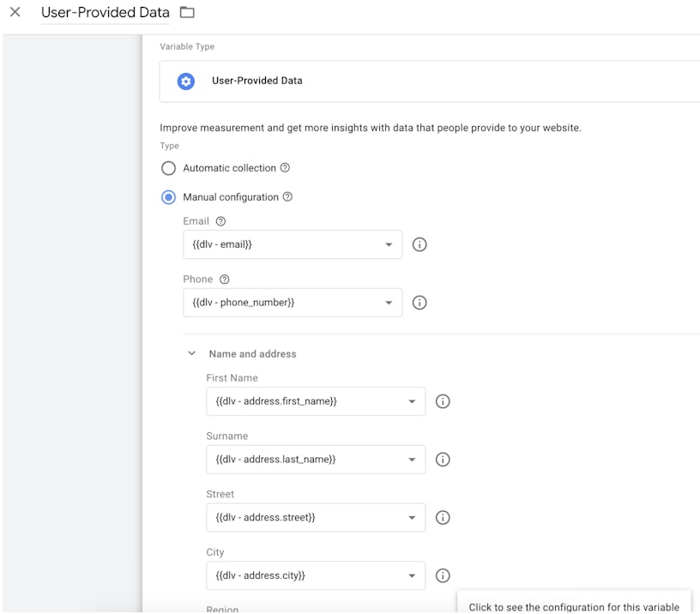Viewport: 700px width, 614px height.
Task: Click info icon next to First Name dropdown
Action: click(x=443, y=401)
